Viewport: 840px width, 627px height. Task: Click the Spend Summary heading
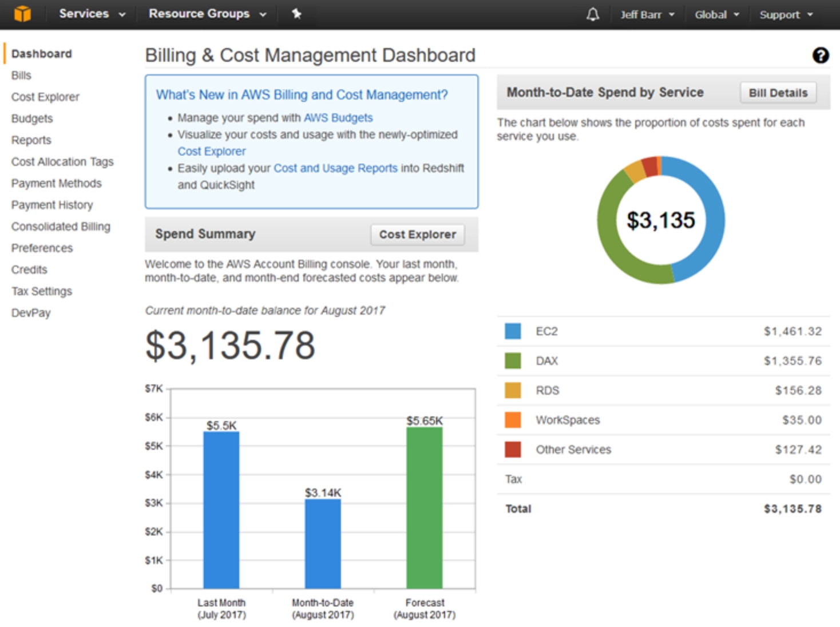pyautogui.click(x=205, y=234)
